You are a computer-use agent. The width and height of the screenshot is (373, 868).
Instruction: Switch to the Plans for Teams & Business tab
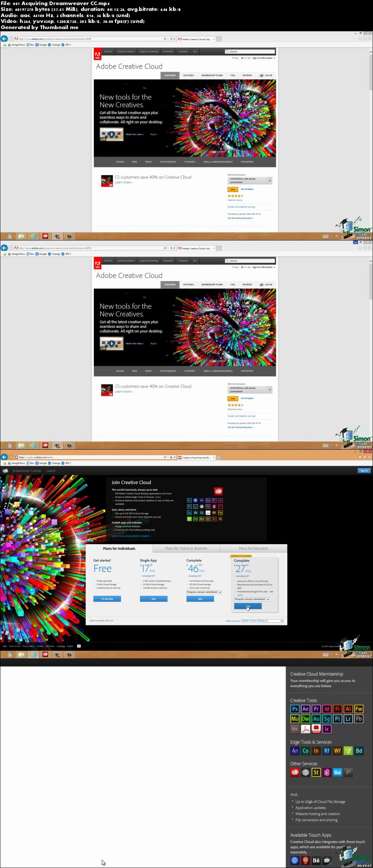point(186,549)
